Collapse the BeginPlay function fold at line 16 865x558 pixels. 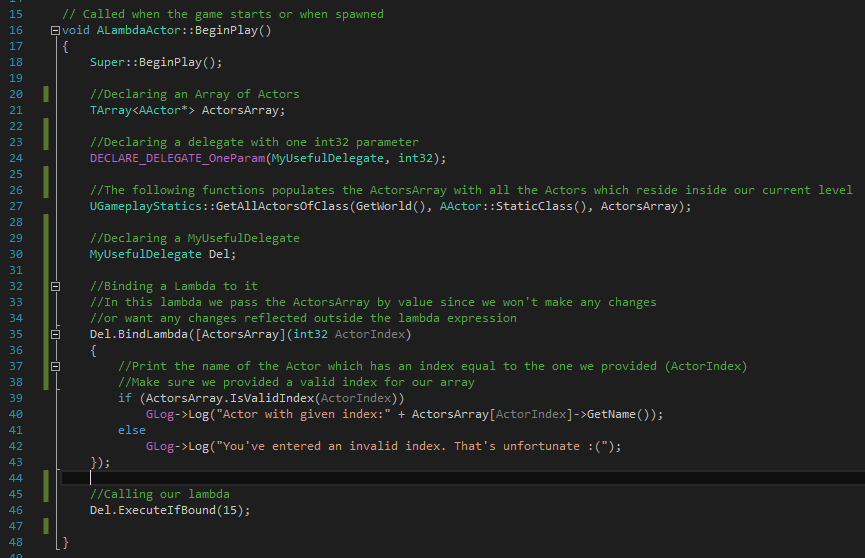click(x=55, y=30)
